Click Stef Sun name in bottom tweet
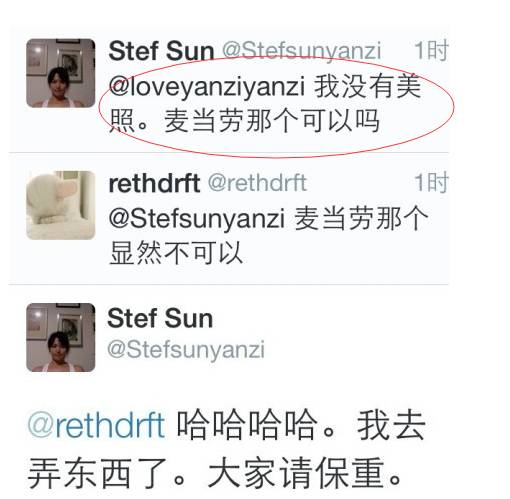 click(x=160, y=318)
